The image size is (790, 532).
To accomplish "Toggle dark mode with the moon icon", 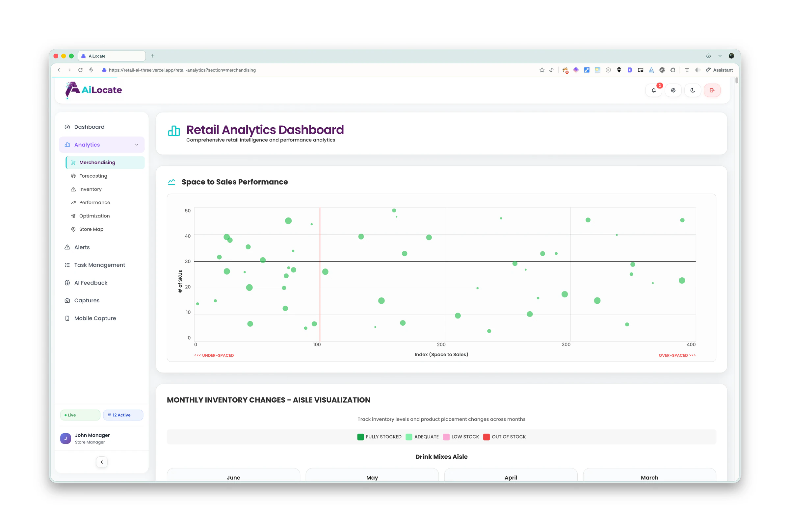I will (692, 90).
